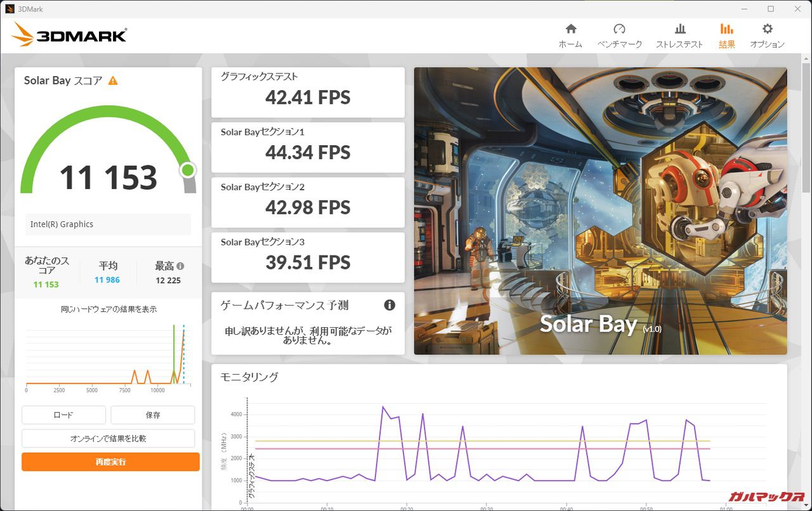This screenshot has height=511, width=812.
Task: Click the Solar Bayセクション3 39.51 FPS card
Action: point(308,257)
